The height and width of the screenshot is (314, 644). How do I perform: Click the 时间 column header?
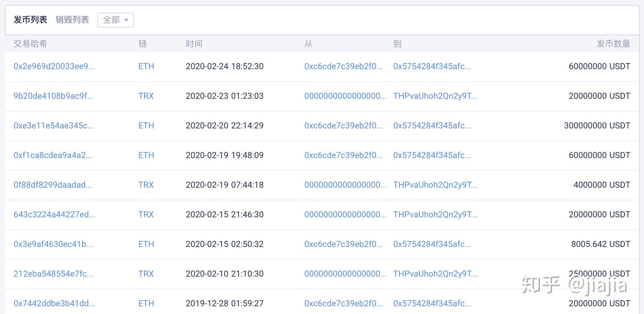coord(194,44)
